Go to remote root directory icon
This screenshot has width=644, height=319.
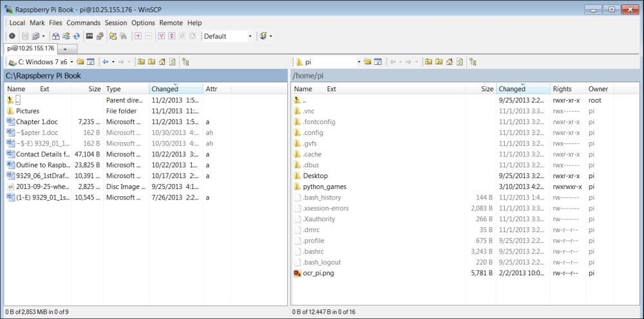point(439,62)
